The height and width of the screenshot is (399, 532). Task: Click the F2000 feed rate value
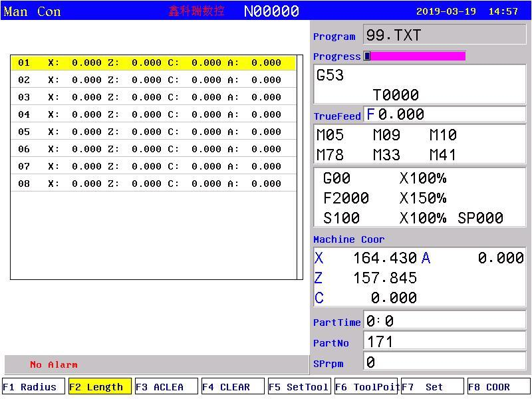(346, 198)
